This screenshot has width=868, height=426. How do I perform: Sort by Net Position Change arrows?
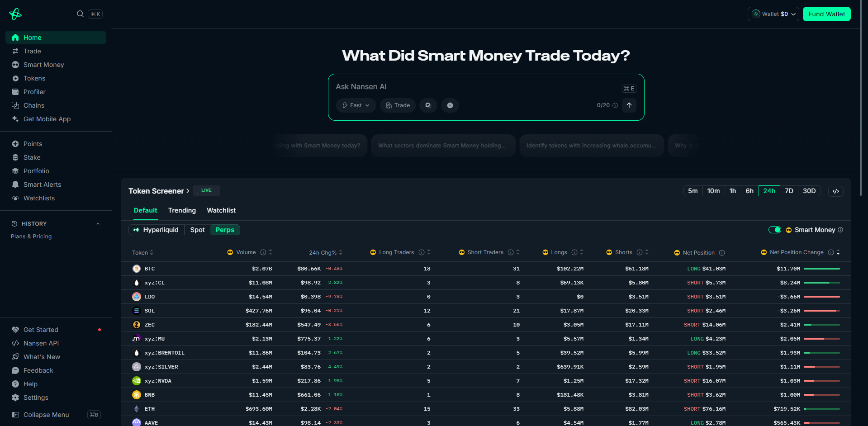(x=838, y=252)
